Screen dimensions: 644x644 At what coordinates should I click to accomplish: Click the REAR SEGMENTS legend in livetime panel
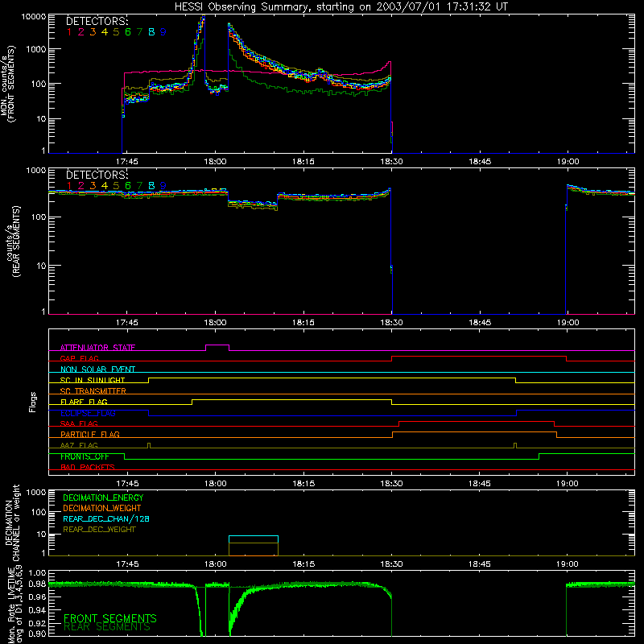[x=107, y=627]
